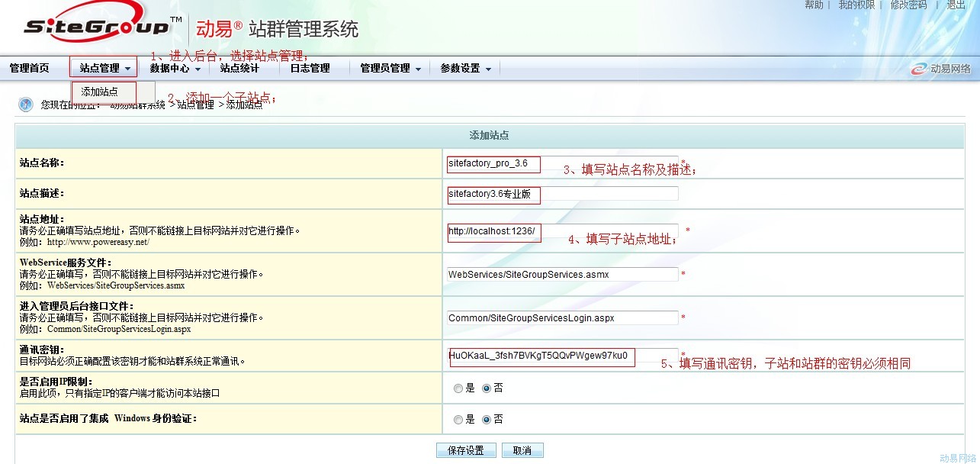Select 添加站点 from the submenu
The width and height of the screenshot is (980, 464).
point(100,92)
